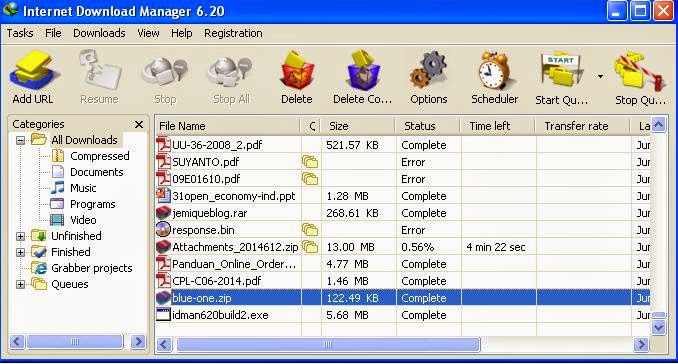Open Start Queue dropdown arrow
The image size is (678, 364).
(x=600, y=77)
